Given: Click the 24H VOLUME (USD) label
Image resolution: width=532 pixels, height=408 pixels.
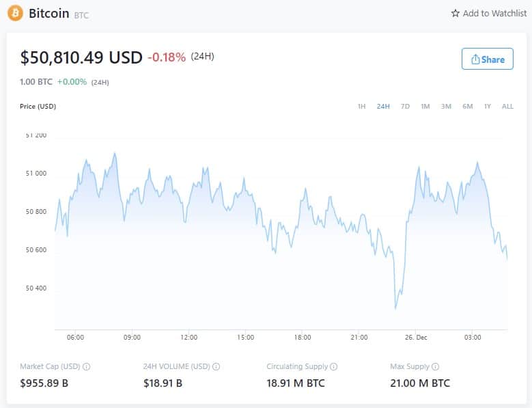Looking at the screenshot, I should 176,366.
